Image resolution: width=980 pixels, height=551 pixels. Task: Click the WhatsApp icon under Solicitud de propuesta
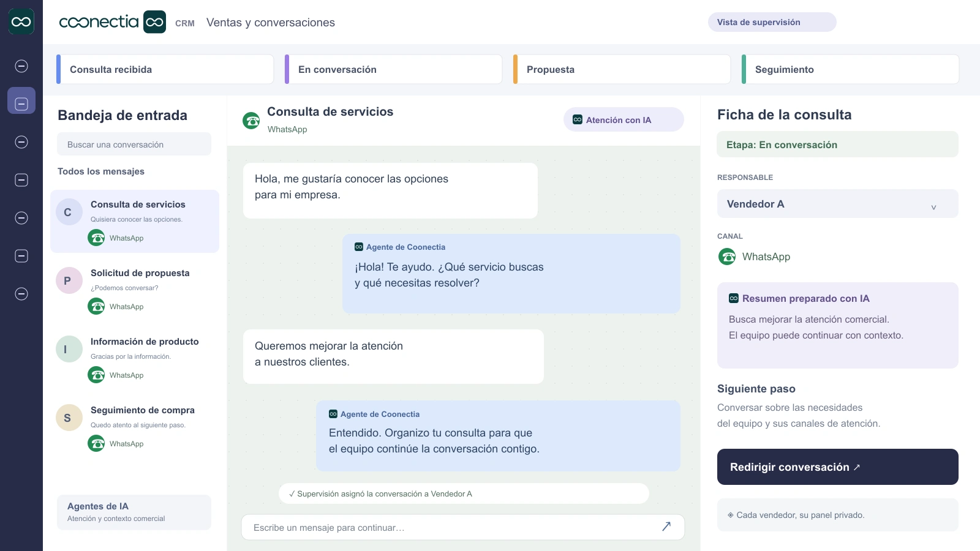coord(96,306)
